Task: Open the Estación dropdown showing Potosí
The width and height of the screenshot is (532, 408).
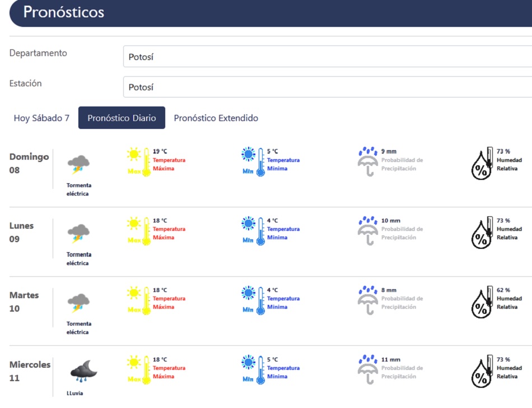Action: coord(327,87)
